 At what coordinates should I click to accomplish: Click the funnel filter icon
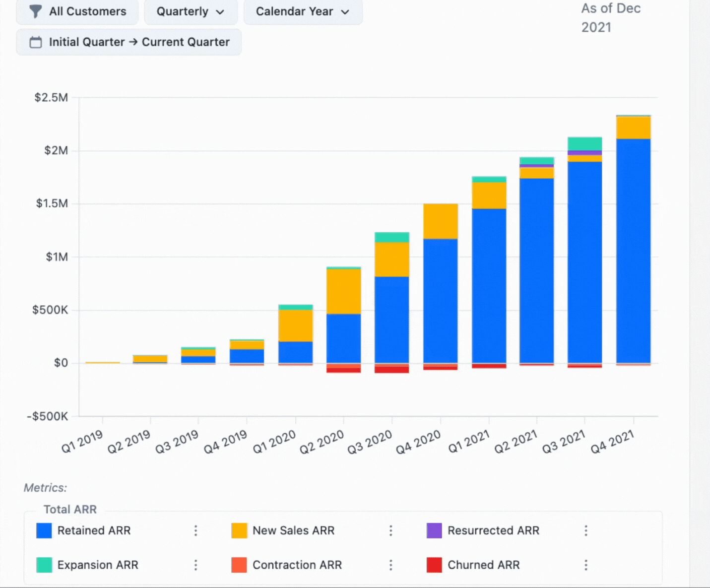(x=35, y=11)
